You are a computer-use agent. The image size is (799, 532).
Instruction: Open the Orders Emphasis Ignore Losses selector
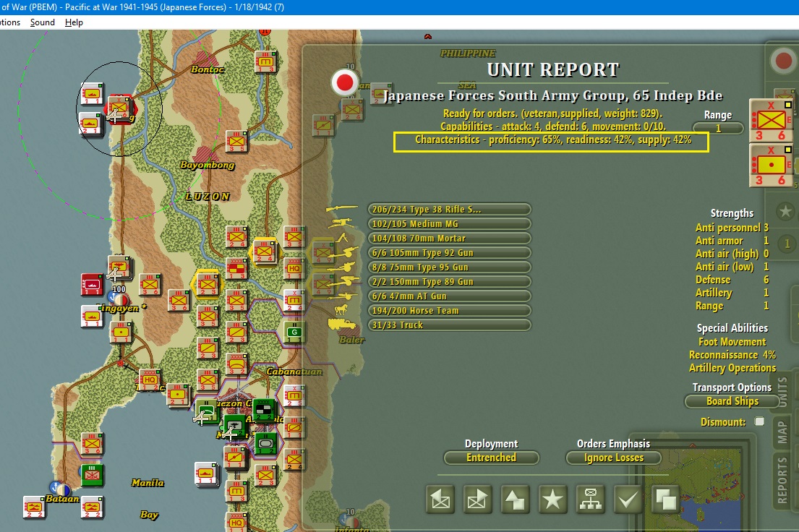point(613,458)
